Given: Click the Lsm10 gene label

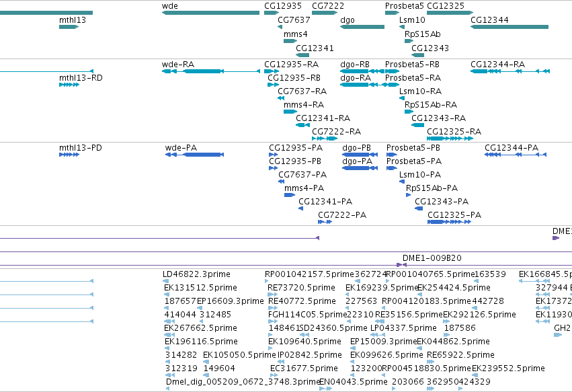Looking at the screenshot, I should click(412, 20).
